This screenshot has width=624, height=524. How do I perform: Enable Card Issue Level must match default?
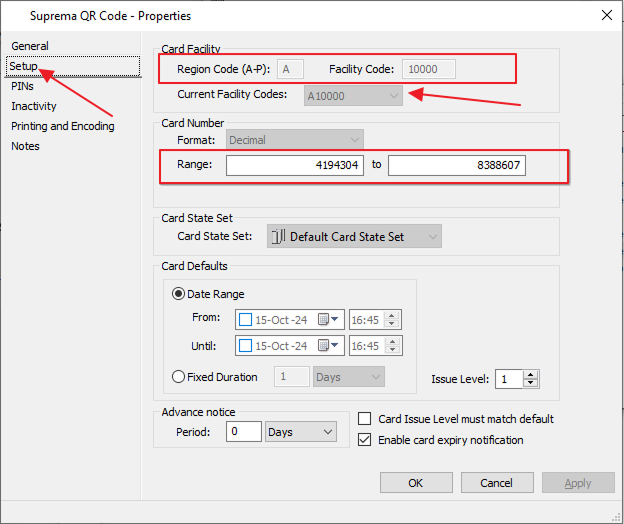365,419
